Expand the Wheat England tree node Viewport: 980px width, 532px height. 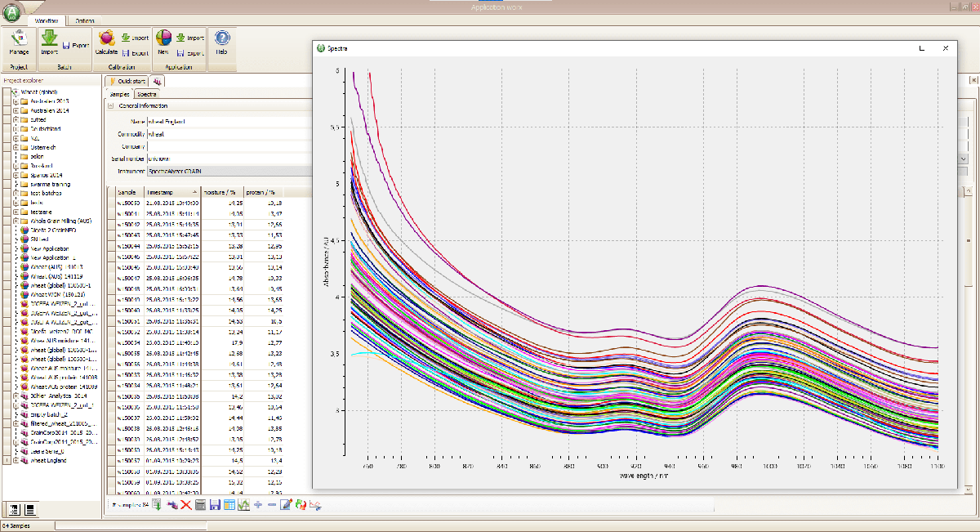[15, 460]
